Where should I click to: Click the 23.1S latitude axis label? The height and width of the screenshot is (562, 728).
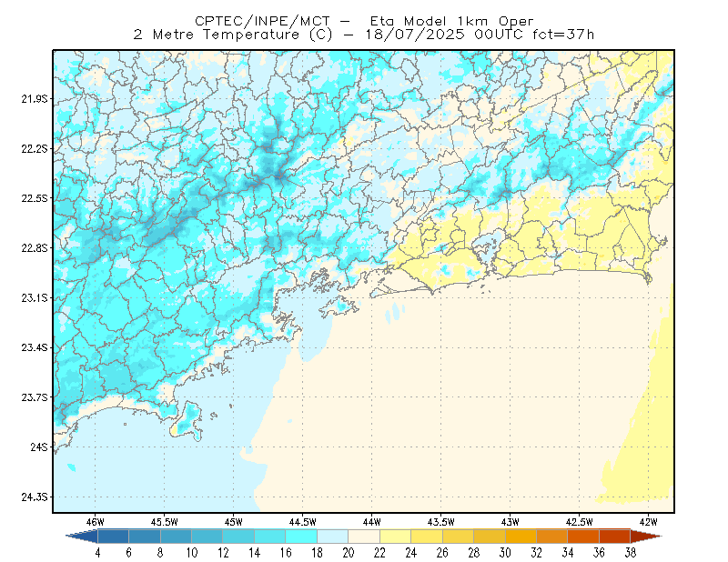[35, 298]
